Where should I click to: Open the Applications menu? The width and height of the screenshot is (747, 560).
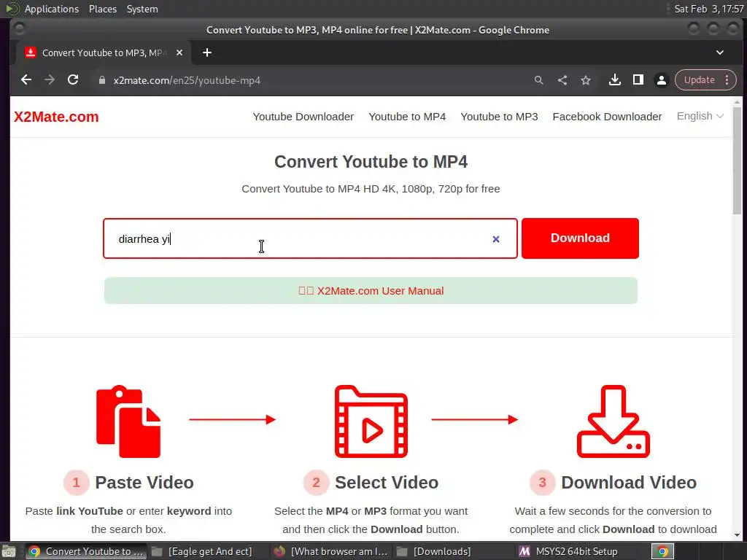[52, 9]
